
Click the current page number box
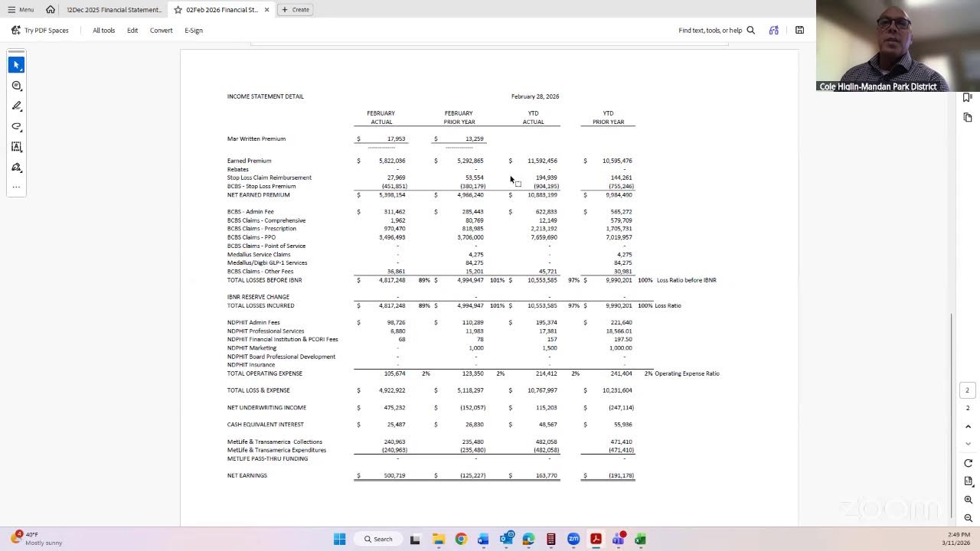967,390
